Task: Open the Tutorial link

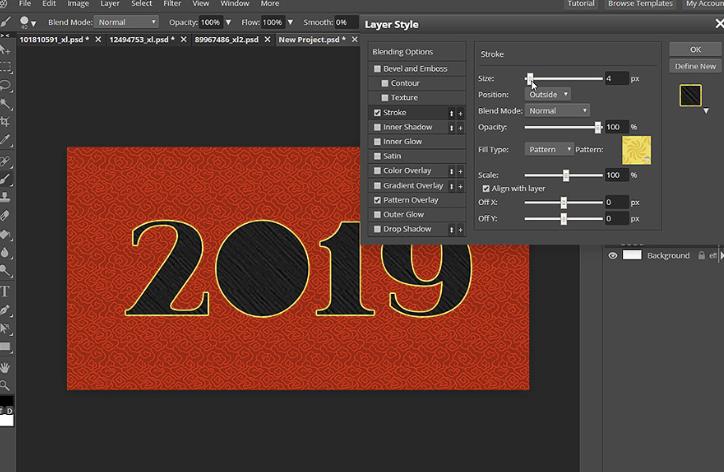Action: (x=581, y=4)
